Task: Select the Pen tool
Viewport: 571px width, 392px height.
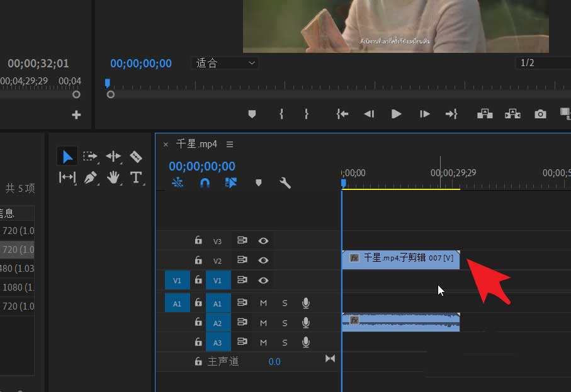Action: click(90, 177)
